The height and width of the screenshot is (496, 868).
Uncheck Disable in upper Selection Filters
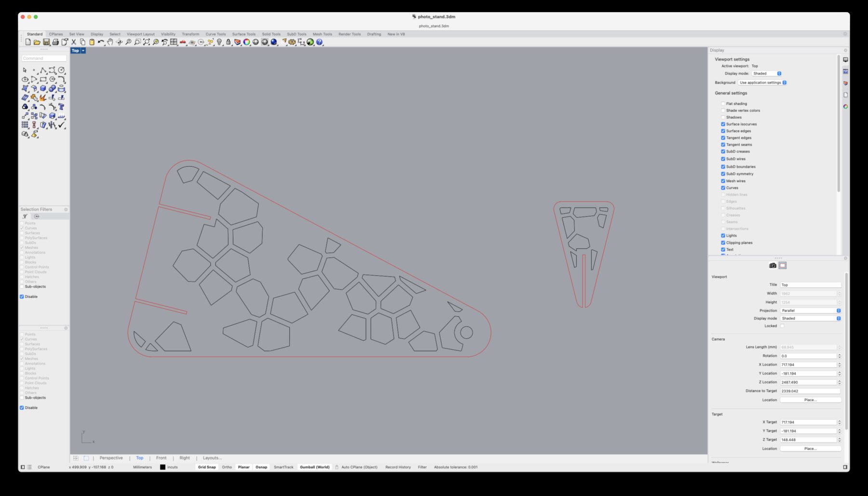point(22,297)
